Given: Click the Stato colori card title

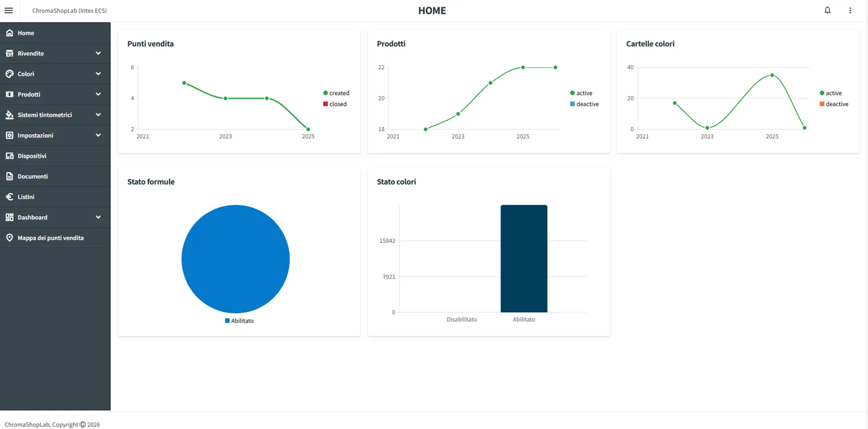Looking at the screenshot, I should pos(396,182).
